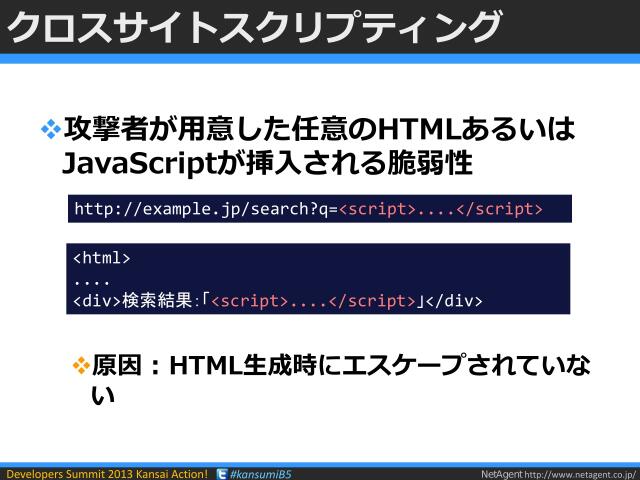Click the text JavaScriptが挿入される脆弱性
The image size is (640, 480).
pos(267,162)
